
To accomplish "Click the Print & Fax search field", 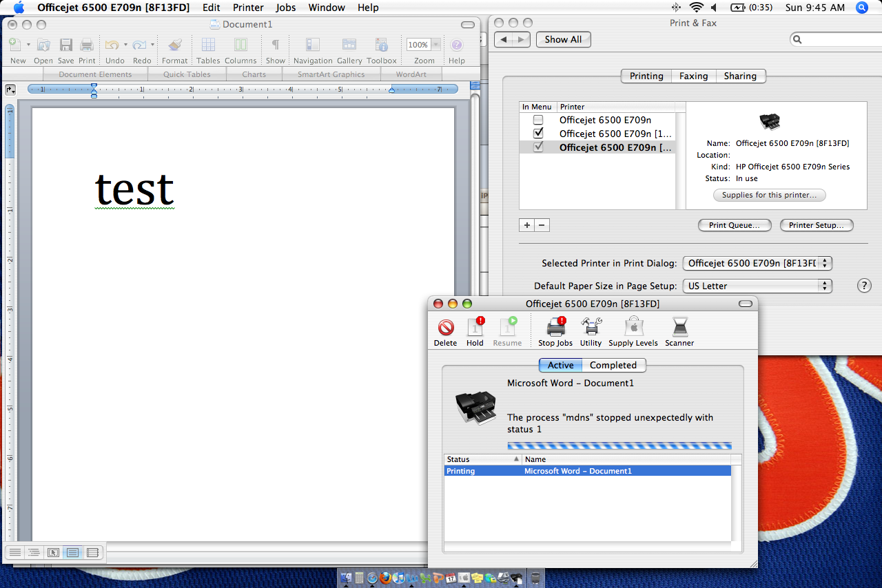I will [836, 40].
